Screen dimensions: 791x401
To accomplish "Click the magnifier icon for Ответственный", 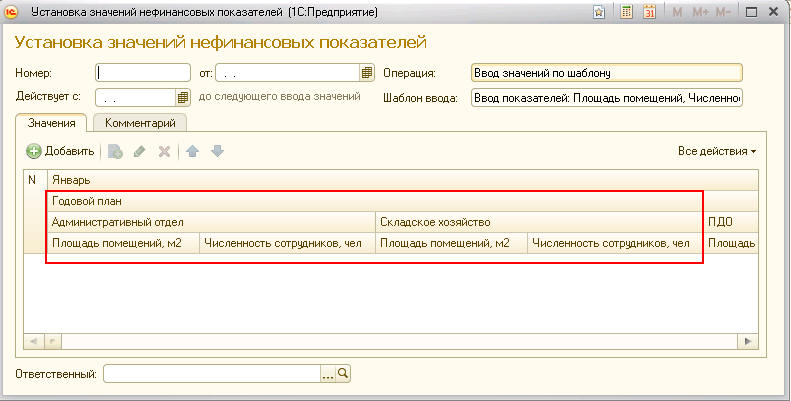I will pos(343,374).
